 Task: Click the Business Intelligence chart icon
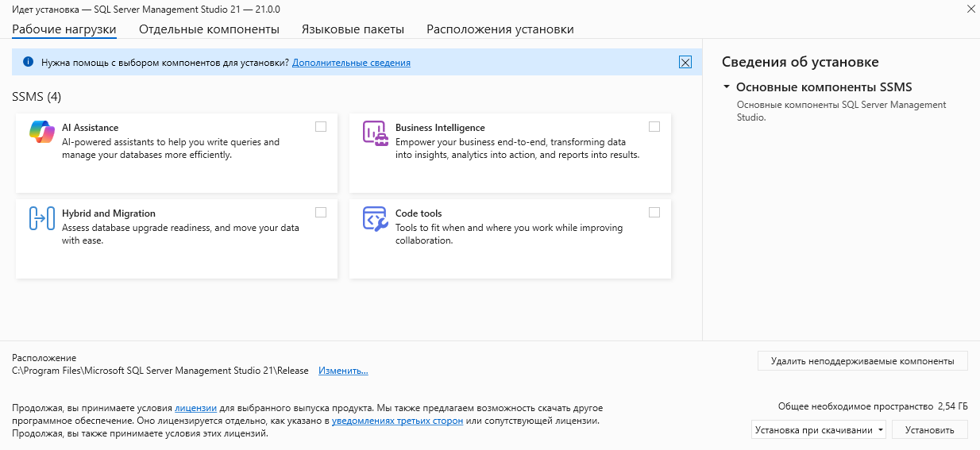point(375,133)
